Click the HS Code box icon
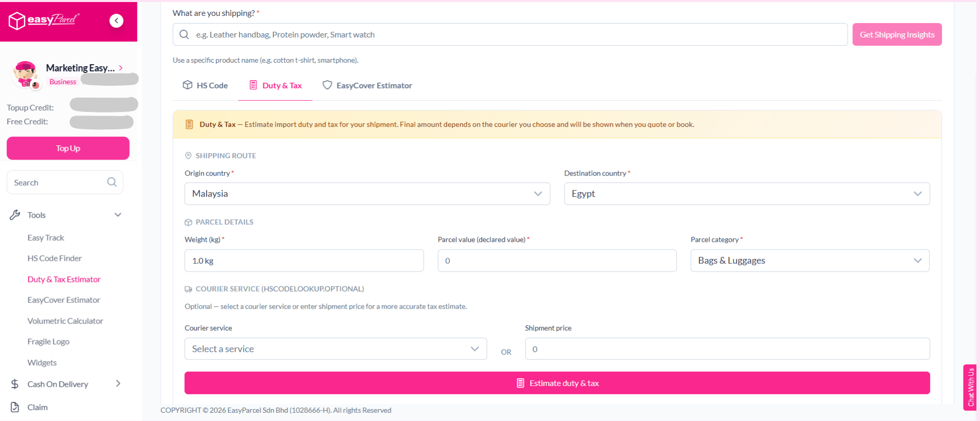The height and width of the screenshot is (421, 980). (188, 85)
